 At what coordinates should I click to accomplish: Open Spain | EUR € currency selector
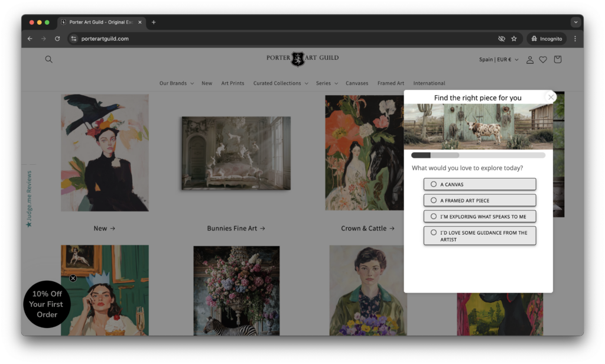[498, 60]
